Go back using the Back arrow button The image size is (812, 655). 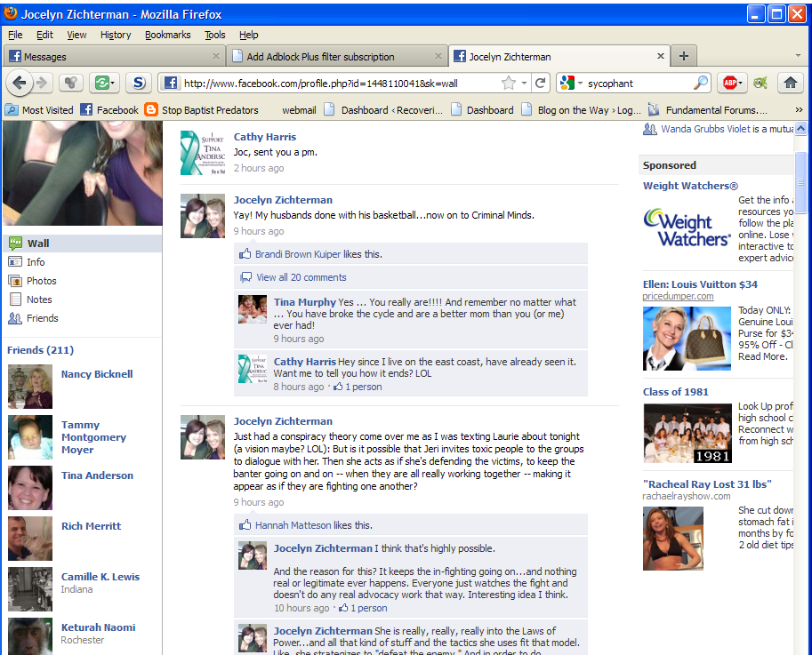tap(20, 83)
